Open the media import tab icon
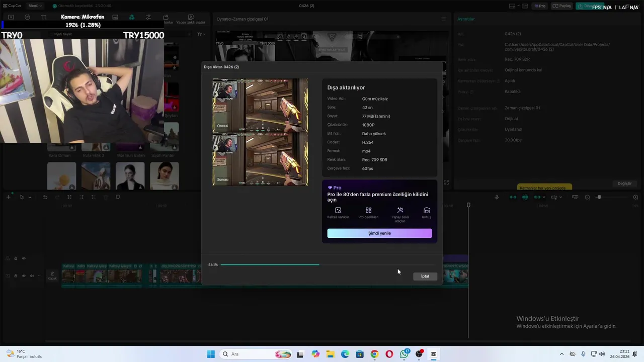The height and width of the screenshot is (362, 644). click(x=11, y=17)
